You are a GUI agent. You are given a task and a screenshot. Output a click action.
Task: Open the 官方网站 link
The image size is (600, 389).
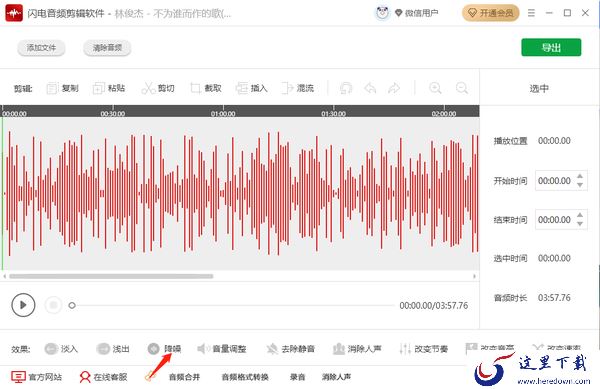coord(36,377)
